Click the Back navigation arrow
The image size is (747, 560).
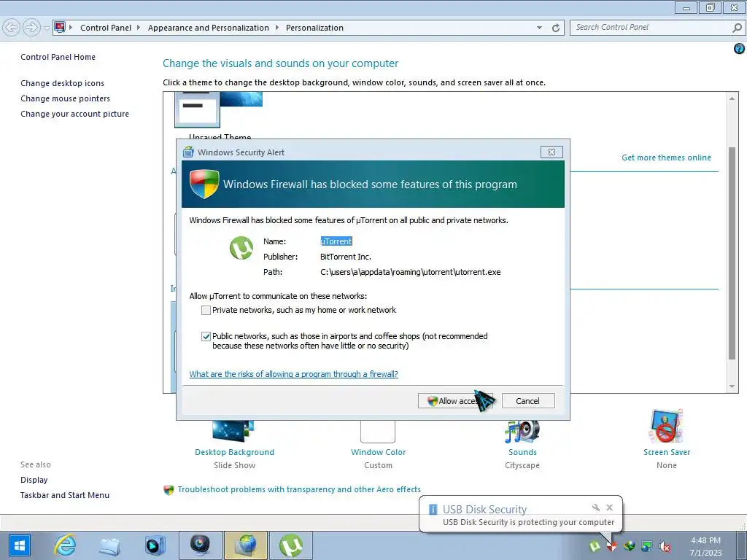(12, 27)
